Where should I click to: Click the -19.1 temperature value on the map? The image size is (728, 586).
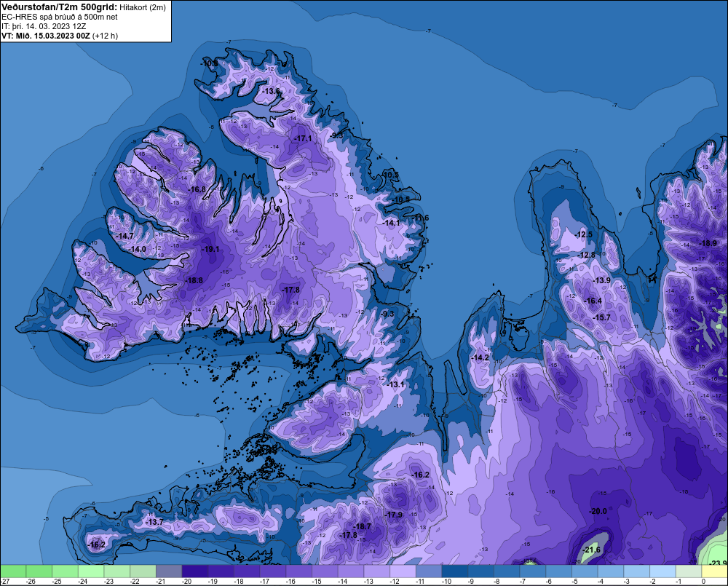click(210, 250)
